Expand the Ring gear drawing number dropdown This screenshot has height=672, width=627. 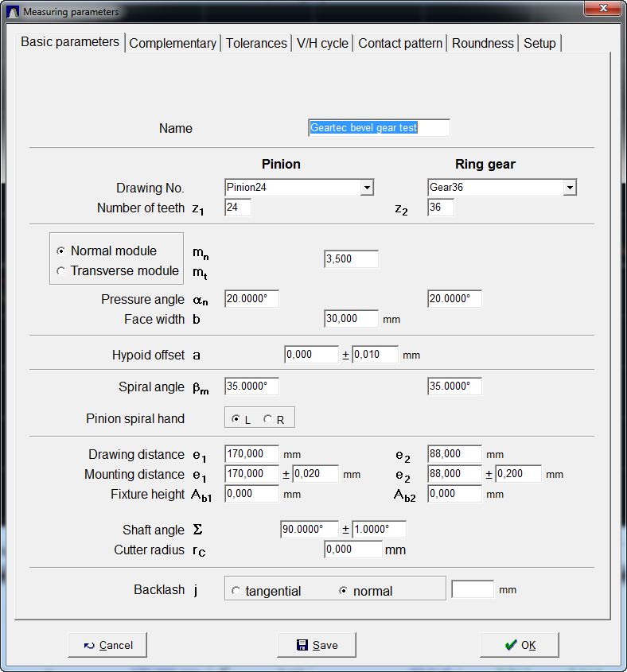(569, 188)
